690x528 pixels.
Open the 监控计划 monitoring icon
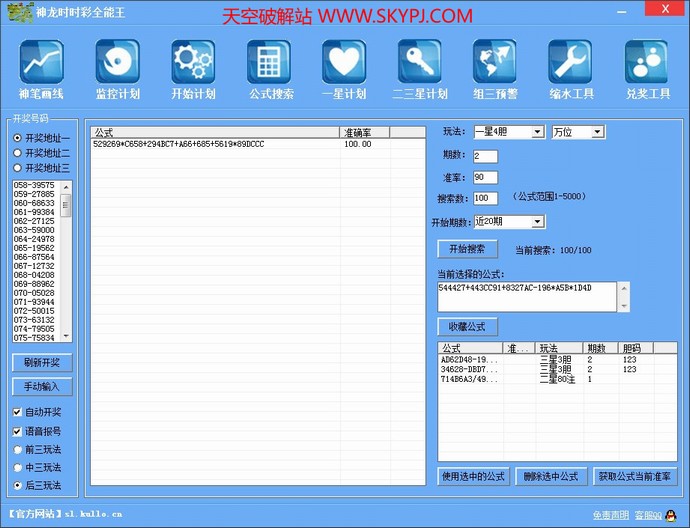click(x=117, y=63)
